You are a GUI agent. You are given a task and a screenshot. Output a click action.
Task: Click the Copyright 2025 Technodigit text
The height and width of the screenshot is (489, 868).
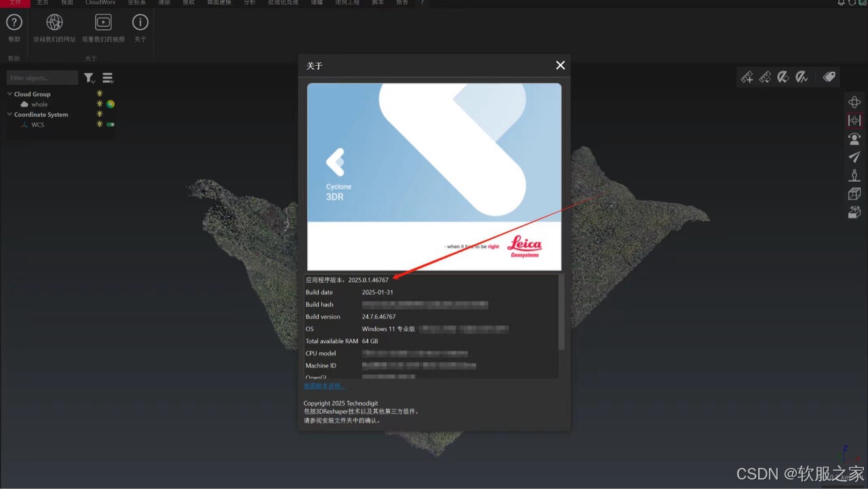[x=341, y=404]
